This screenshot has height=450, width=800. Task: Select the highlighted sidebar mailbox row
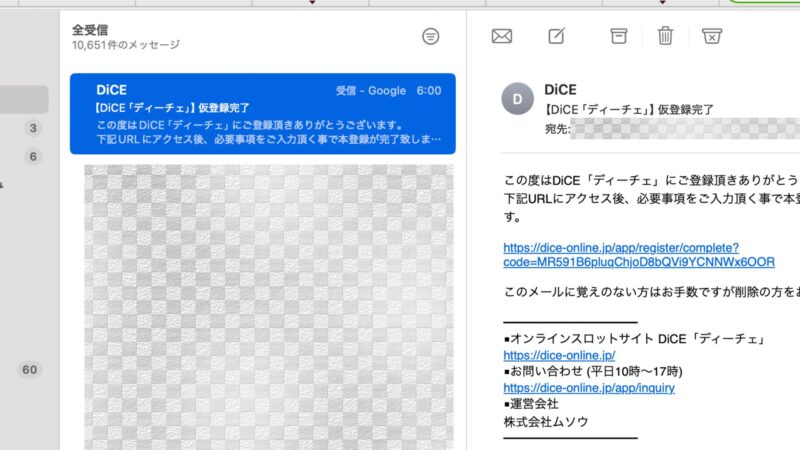tap(24, 99)
